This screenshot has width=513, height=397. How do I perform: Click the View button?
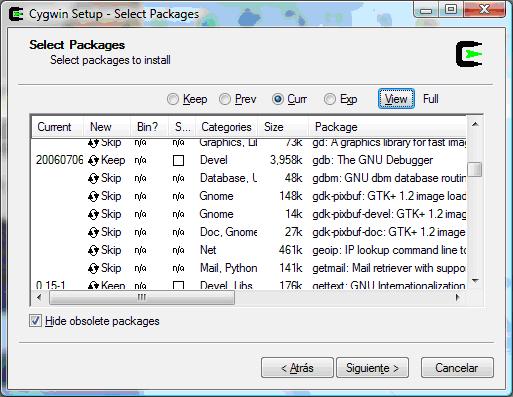tap(396, 99)
